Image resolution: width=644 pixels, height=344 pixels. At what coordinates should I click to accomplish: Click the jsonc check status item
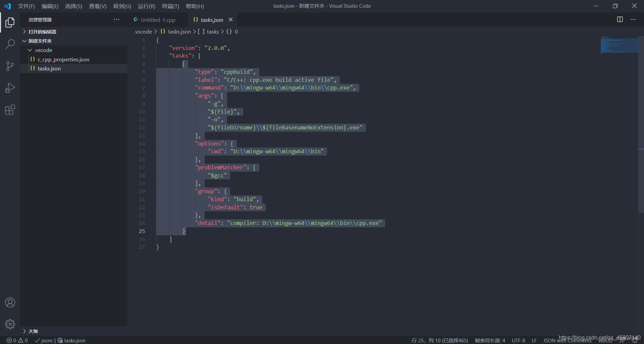[44, 340]
